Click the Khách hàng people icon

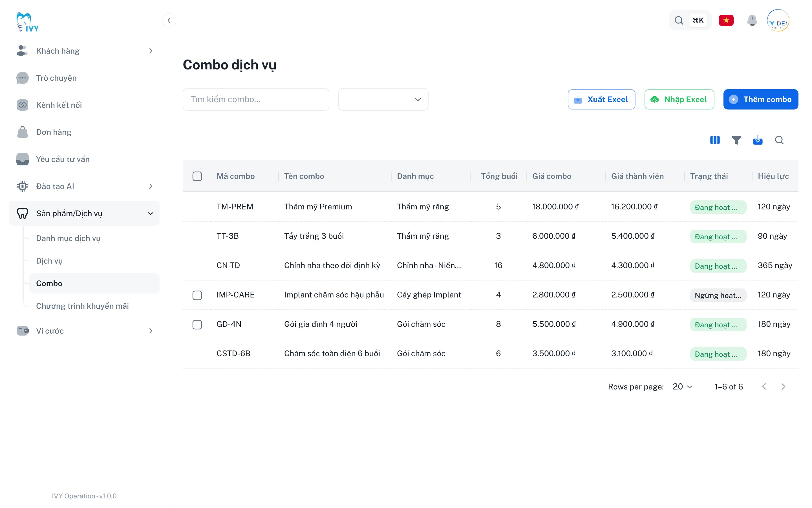22,51
